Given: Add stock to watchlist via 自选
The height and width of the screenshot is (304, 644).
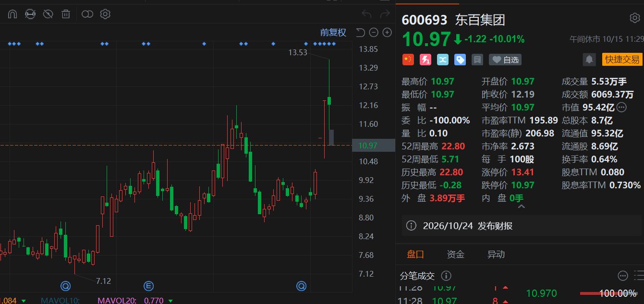Looking at the screenshot, I should pos(505,60).
